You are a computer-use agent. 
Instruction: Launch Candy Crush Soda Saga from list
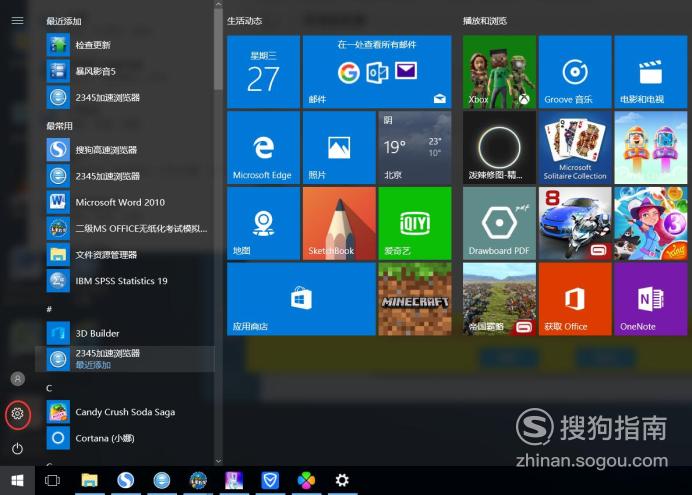click(124, 412)
